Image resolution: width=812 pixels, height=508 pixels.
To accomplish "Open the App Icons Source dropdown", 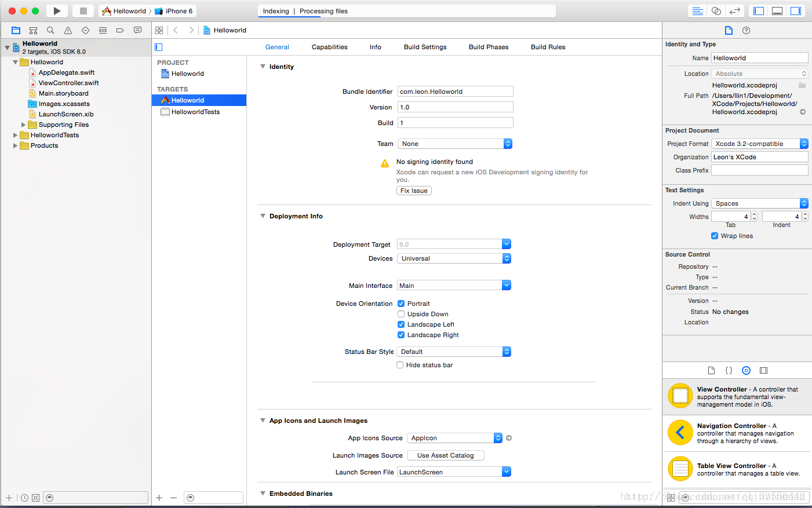I will click(x=454, y=438).
